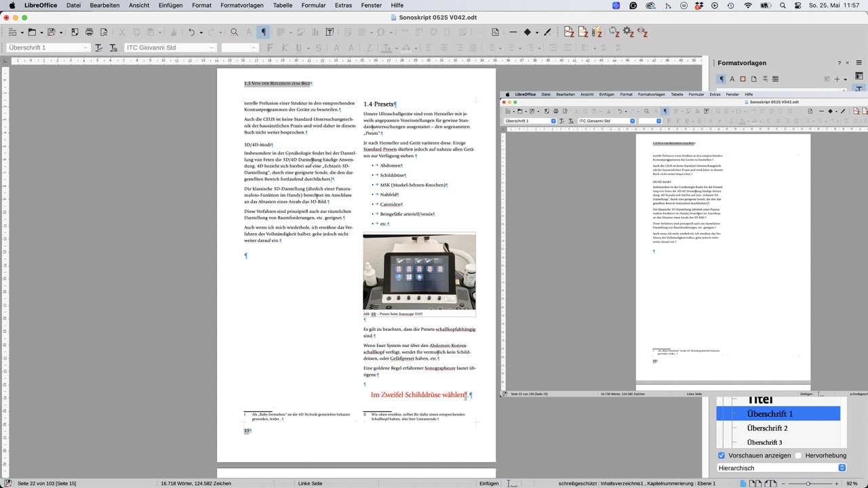This screenshot has height=488, width=868.
Task: Open the Bearbeiten menu
Action: 104,5
